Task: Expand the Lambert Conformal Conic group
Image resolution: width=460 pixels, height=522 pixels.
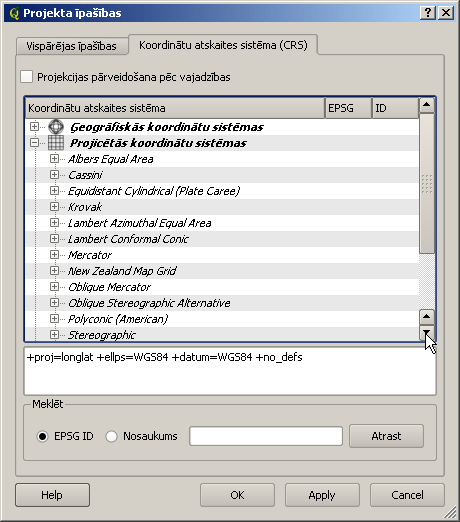Action: click(x=54, y=239)
